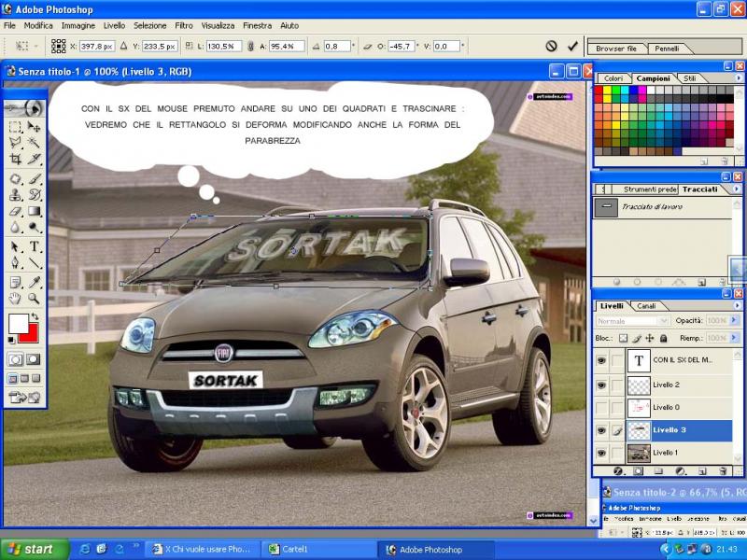Select the Type tool
This screenshot has width=747, height=560.
click(x=34, y=246)
